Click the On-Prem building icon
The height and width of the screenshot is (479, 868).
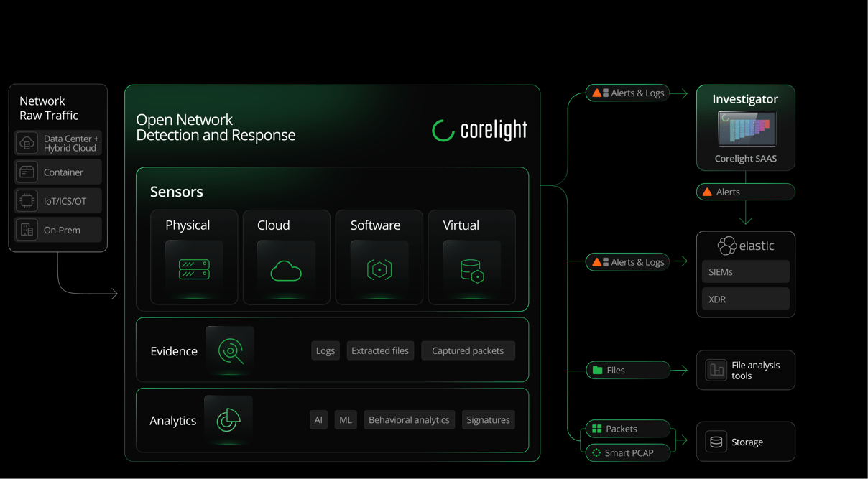tap(27, 229)
